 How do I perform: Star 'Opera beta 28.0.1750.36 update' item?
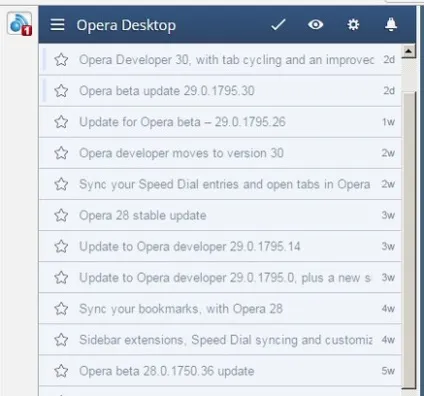point(61,371)
